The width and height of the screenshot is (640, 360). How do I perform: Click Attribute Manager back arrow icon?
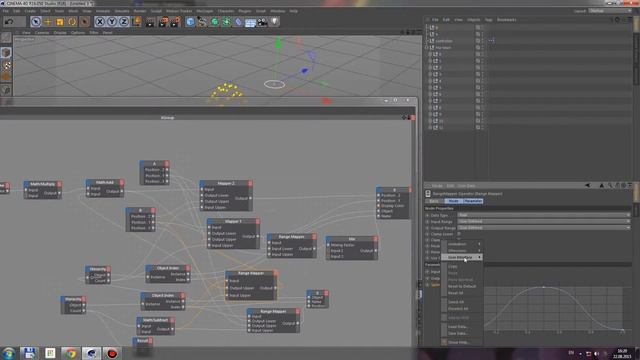[x=588, y=185]
